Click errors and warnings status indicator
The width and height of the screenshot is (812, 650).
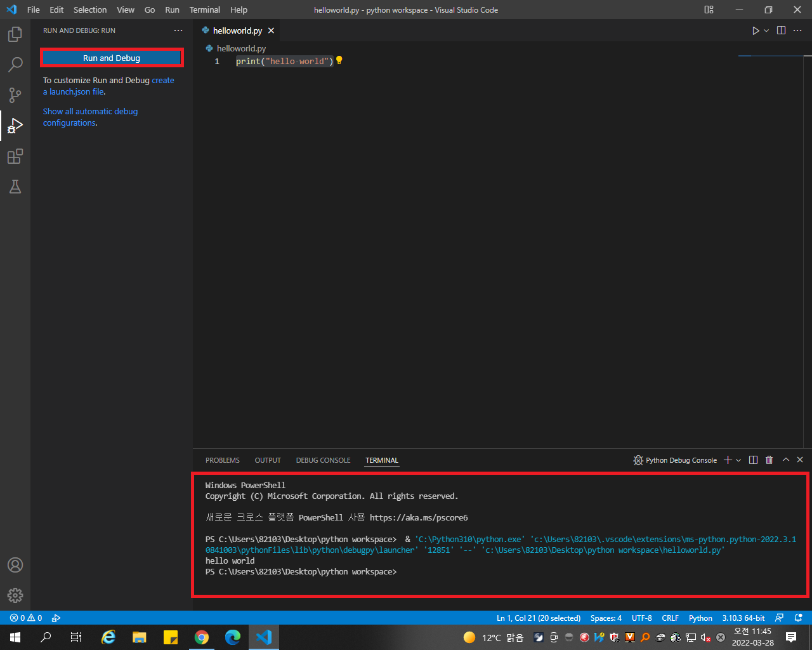26,618
